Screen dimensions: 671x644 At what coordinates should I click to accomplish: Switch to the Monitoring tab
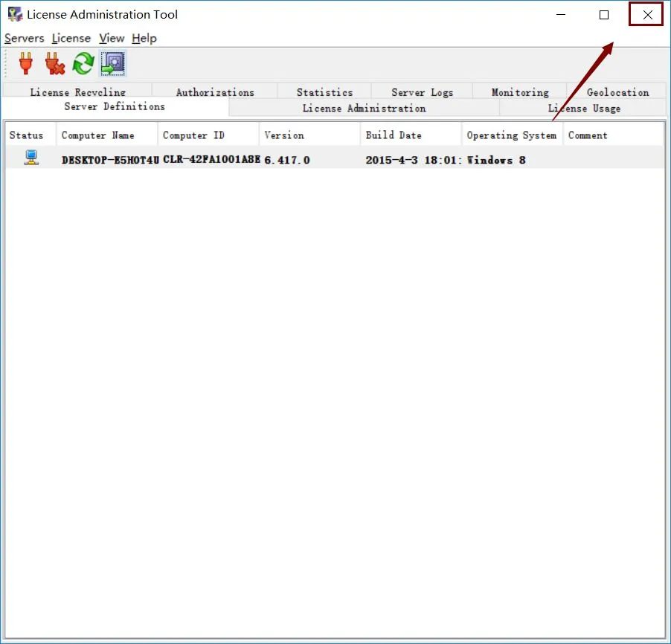click(520, 91)
